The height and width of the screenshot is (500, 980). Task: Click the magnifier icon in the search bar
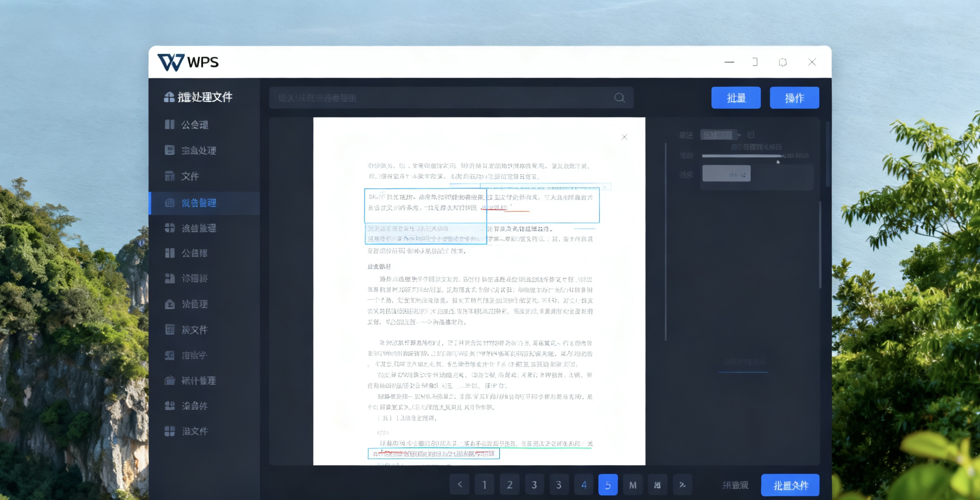pos(619,97)
